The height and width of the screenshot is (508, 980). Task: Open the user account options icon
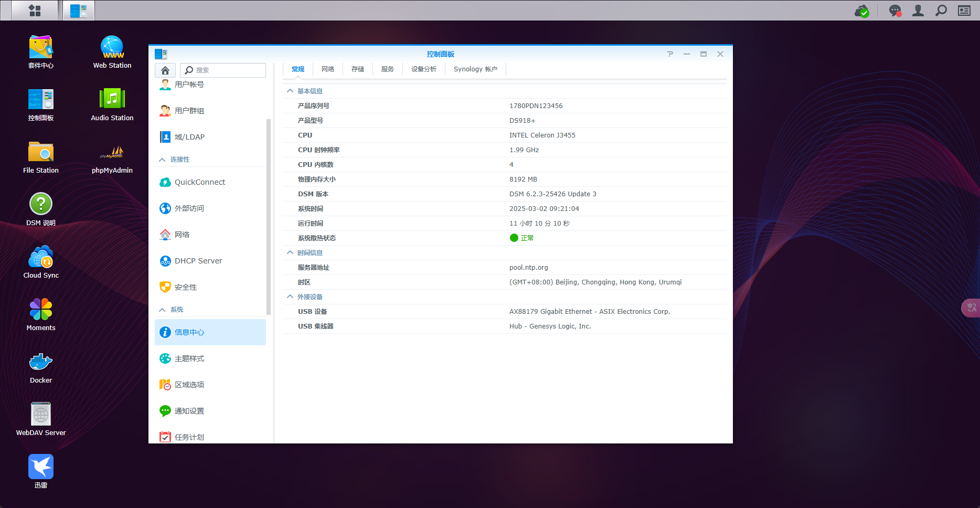tap(918, 10)
